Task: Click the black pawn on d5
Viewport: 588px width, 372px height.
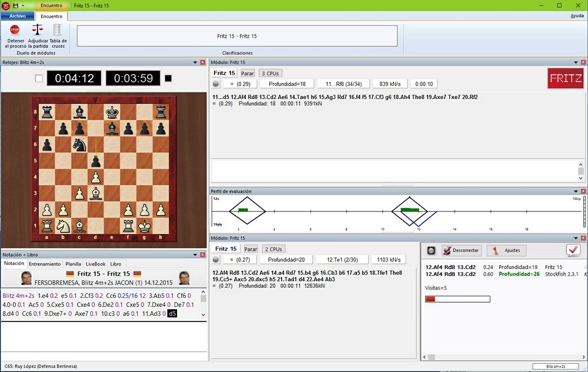Action: click(x=96, y=160)
